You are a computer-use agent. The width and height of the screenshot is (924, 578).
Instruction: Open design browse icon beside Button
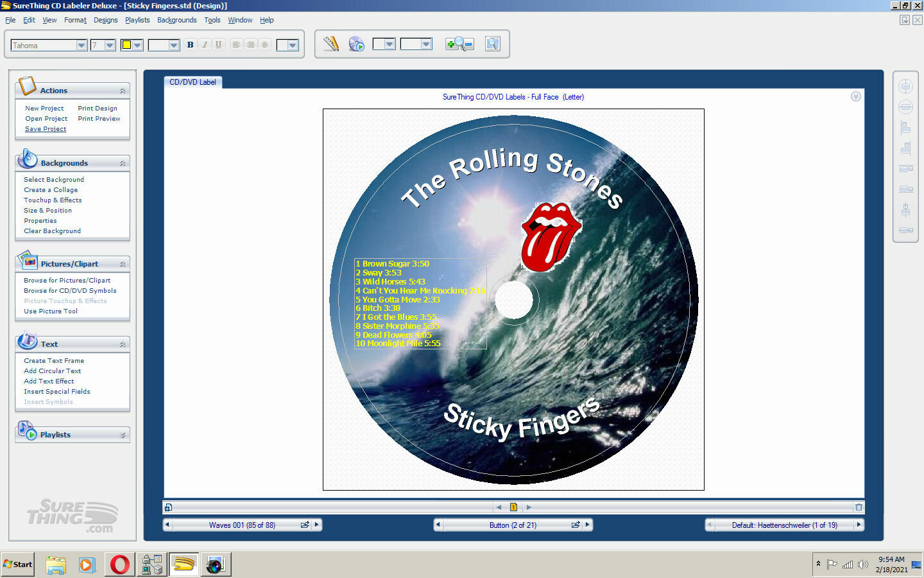576,525
